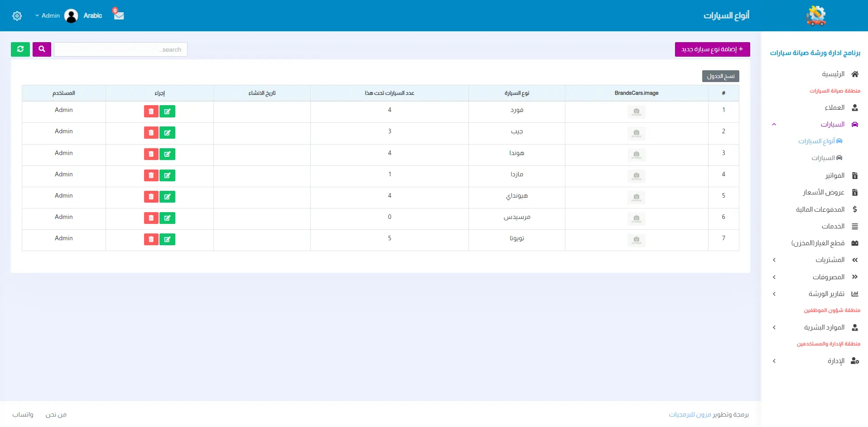Click the green refresh icon button
The width and height of the screenshot is (868, 427).
coord(20,49)
